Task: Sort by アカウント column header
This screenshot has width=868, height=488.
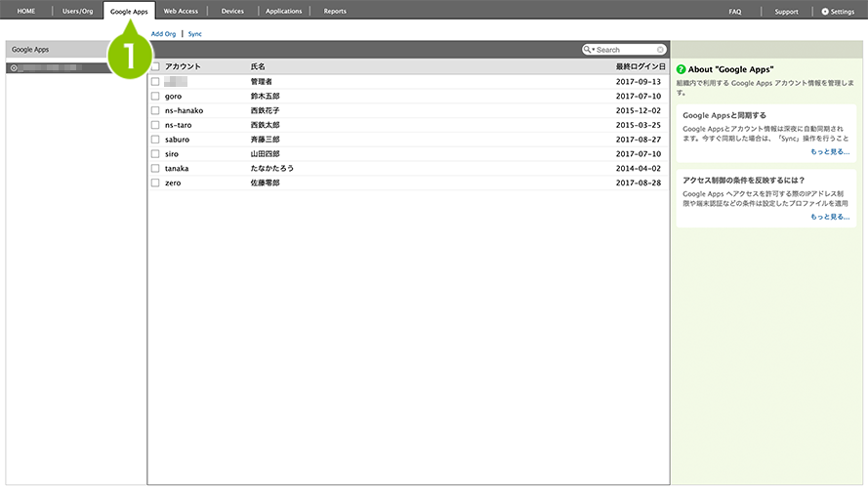Action: [x=183, y=66]
